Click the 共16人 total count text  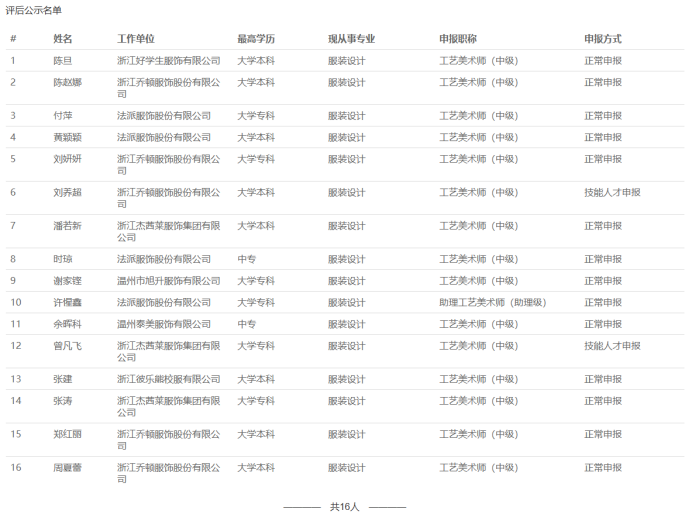(x=344, y=507)
